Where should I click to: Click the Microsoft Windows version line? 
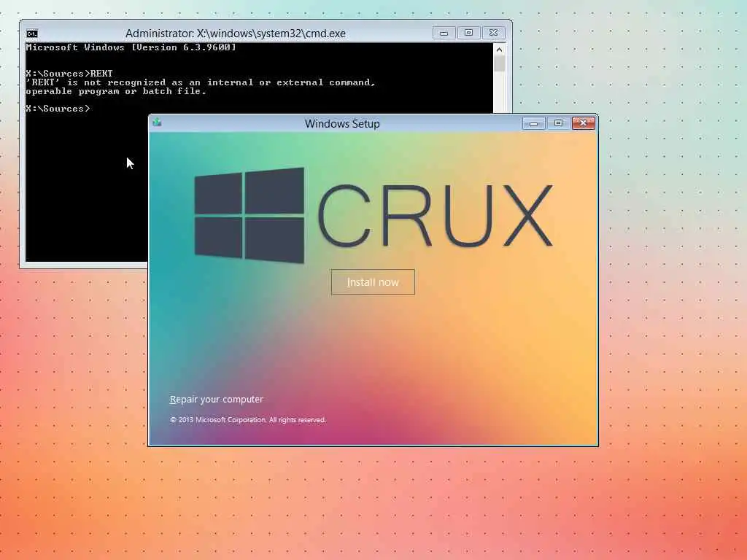[x=131, y=47]
